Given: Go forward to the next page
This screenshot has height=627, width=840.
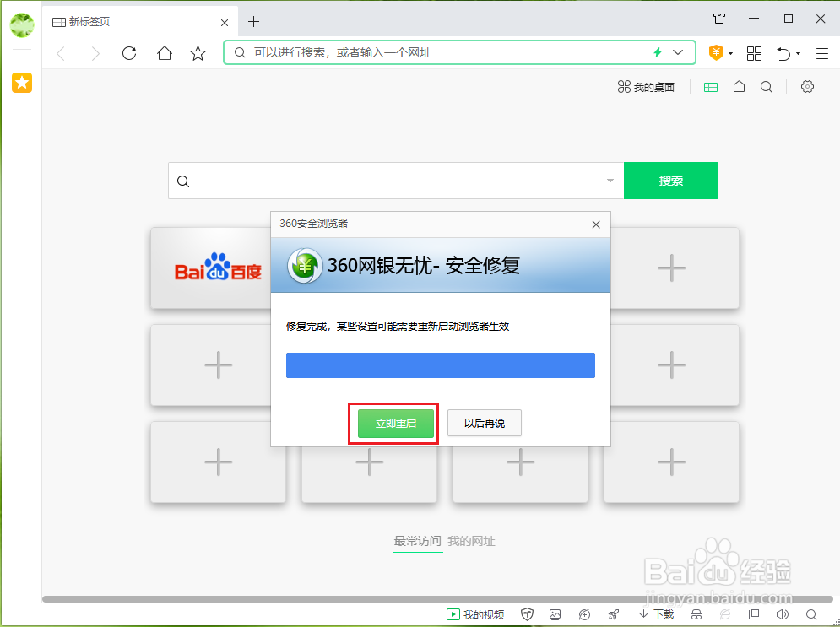Looking at the screenshot, I should [x=95, y=53].
